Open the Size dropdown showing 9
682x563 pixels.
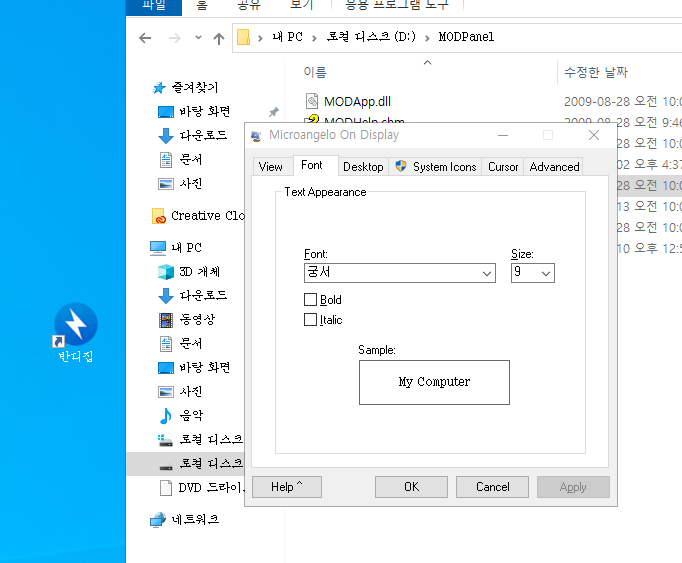(533, 273)
